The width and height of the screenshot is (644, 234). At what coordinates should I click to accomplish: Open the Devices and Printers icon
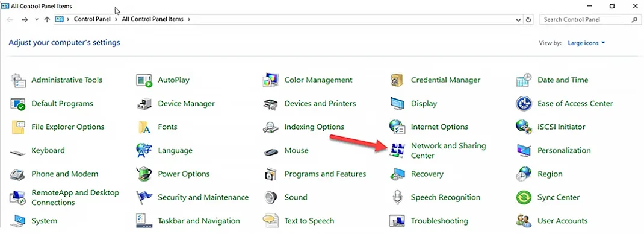[x=271, y=104]
